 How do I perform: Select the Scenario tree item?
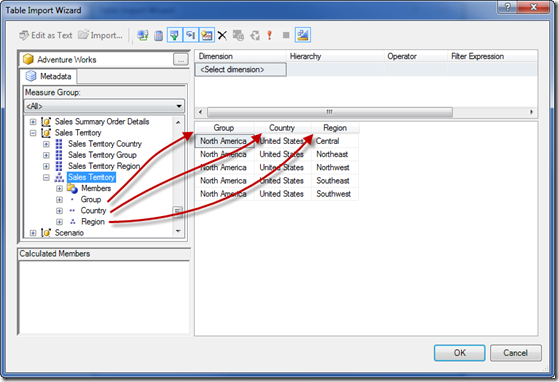(69, 233)
